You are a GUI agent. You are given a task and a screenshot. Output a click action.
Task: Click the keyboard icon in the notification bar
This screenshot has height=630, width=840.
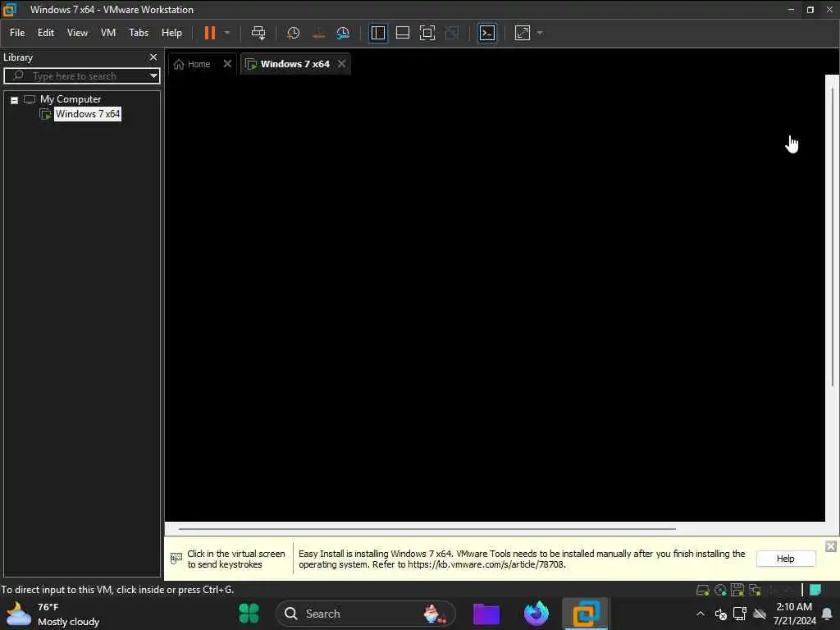[176, 559]
